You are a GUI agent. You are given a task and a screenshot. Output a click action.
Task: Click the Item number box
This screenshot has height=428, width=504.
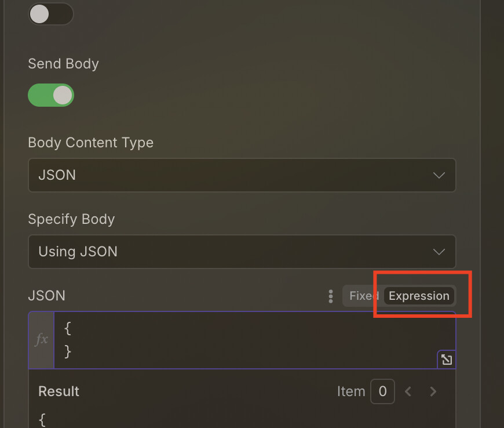pos(382,391)
